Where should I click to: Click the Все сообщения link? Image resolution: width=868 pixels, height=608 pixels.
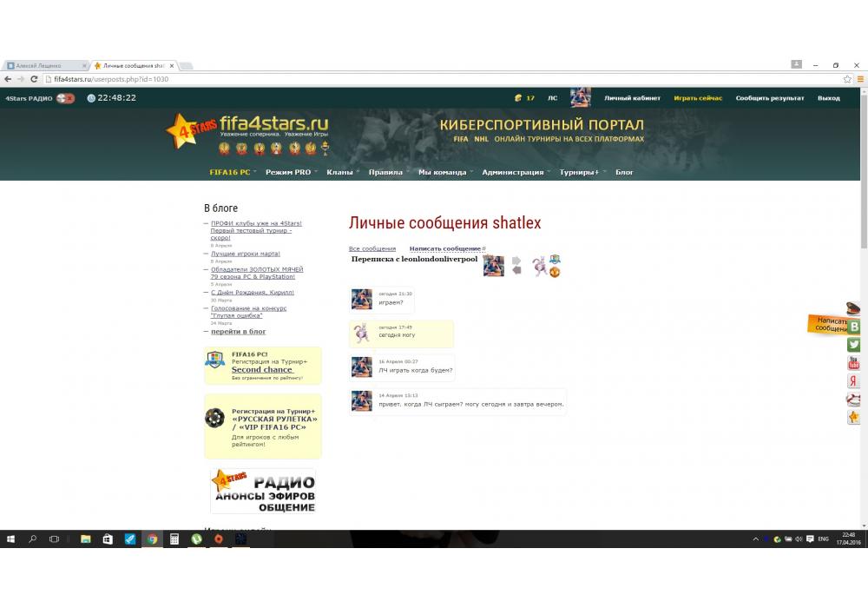pos(372,248)
